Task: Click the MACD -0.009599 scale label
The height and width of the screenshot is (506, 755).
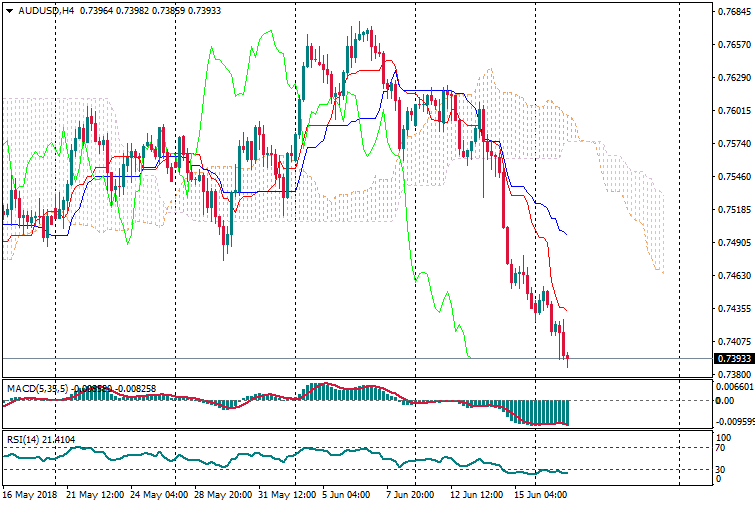Action: pyautogui.click(x=733, y=421)
